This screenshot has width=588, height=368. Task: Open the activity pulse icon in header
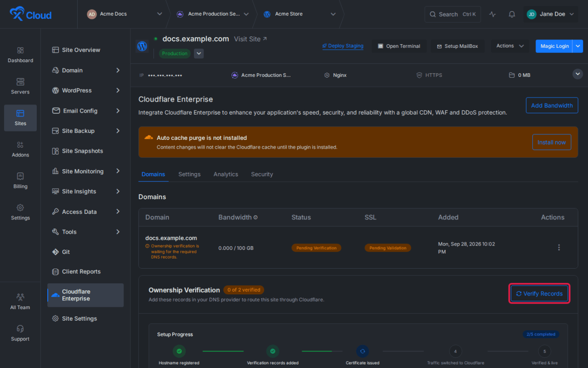tap(492, 14)
